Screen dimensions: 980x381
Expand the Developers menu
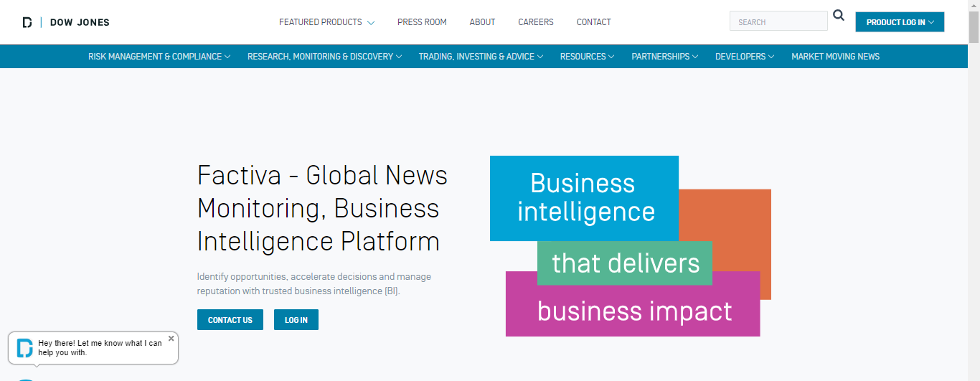(744, 57)
